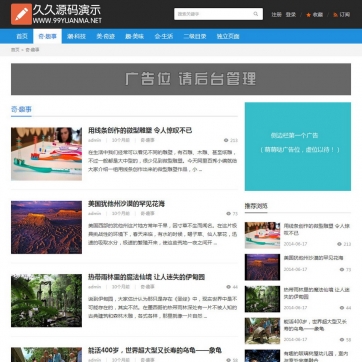Click the 奇·趣事 section heading above articles
The height and width of the screenshot is (362, 362).
tap(21, 109)
